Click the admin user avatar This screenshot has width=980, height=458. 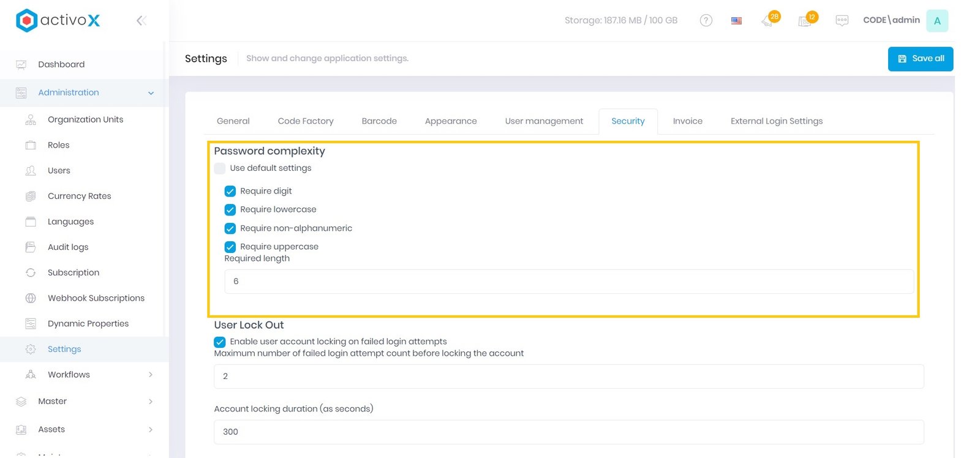click(x=937, y=21)
